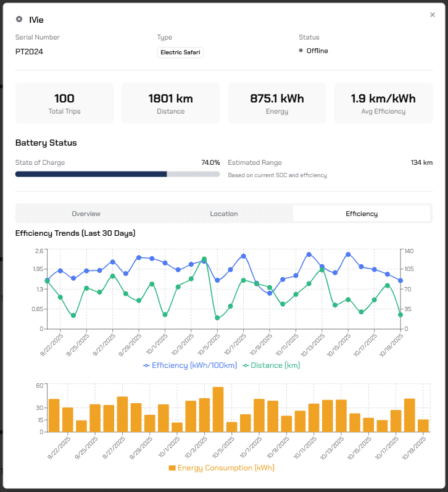
Task: Toggle Distance (km) legend entry
Action: 272,365
